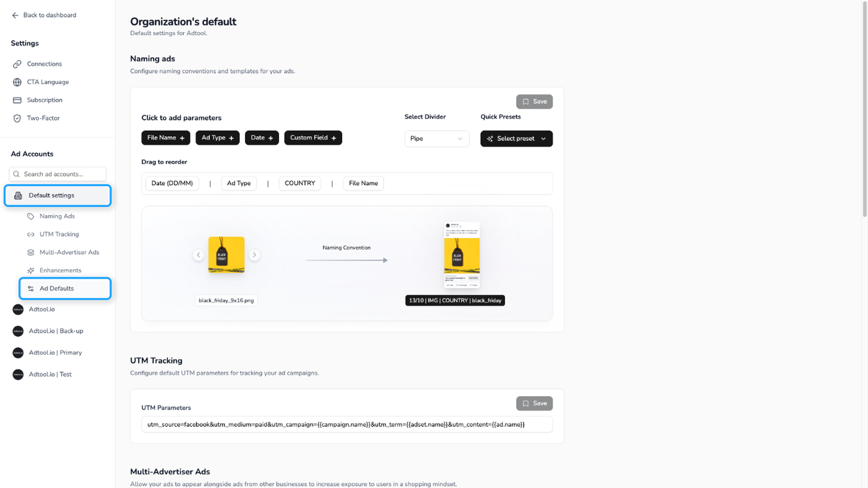The width and height of the screenshot is (868, 488).
Task: Show previous preview image with left chevron
Action: 198,255
